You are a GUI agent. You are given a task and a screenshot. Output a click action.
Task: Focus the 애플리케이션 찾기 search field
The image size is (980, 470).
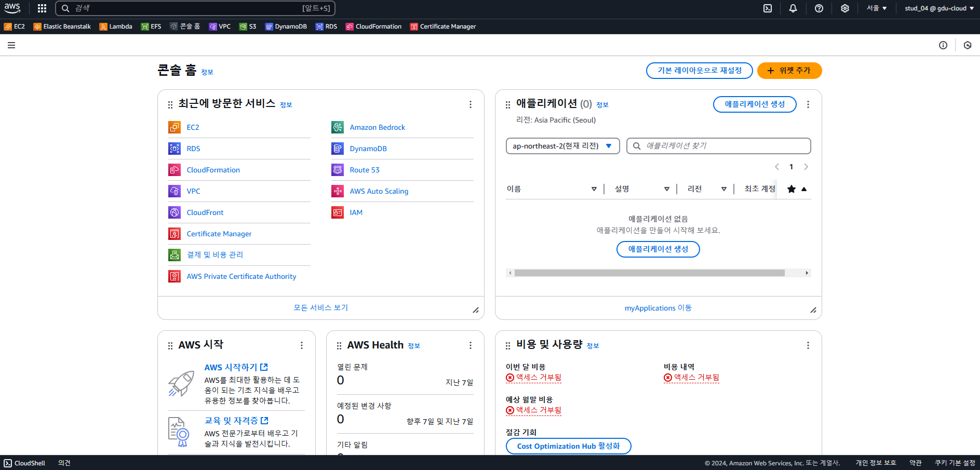click(x=719, y=146)
